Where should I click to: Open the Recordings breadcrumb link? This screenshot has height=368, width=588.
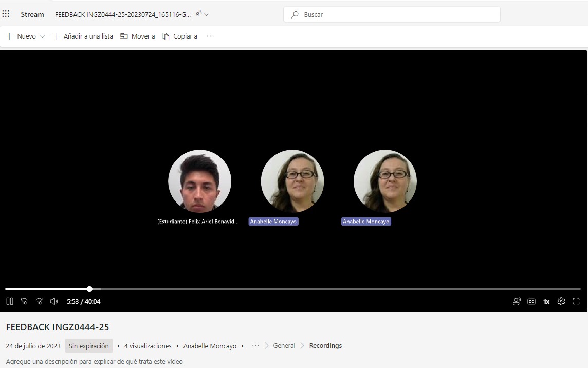tap(325, 346)
